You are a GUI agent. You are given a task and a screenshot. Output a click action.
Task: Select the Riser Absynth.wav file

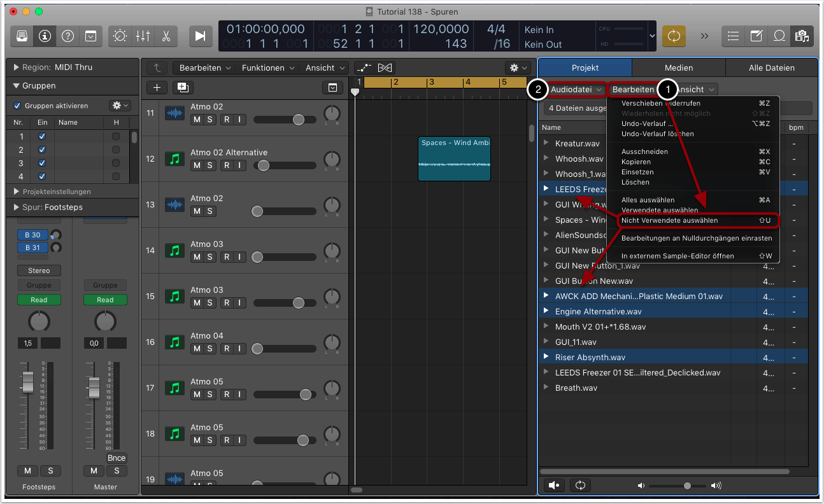click(590, 357)
